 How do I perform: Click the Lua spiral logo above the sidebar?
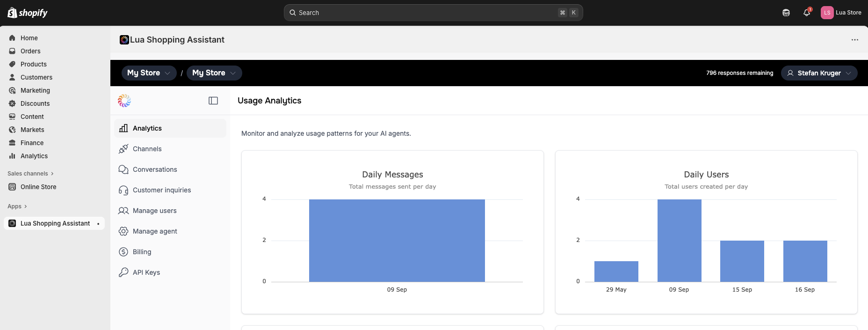click(x=124, y=100)
